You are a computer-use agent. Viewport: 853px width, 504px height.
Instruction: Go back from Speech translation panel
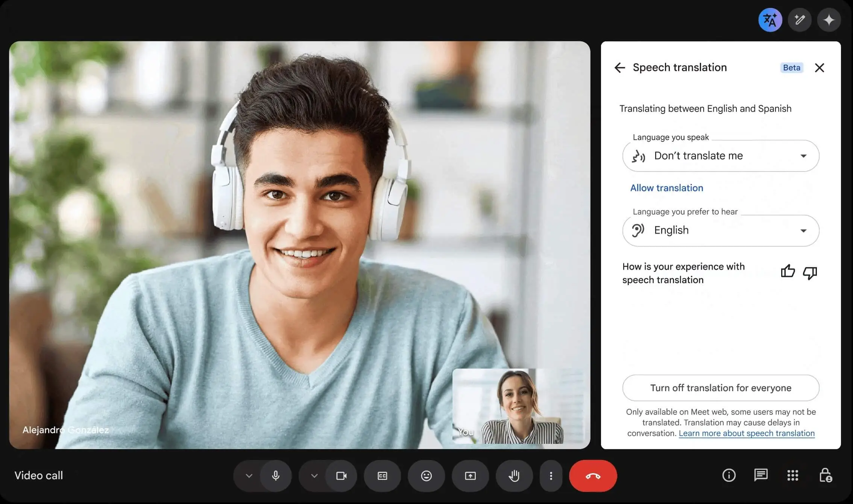[620, 68]
